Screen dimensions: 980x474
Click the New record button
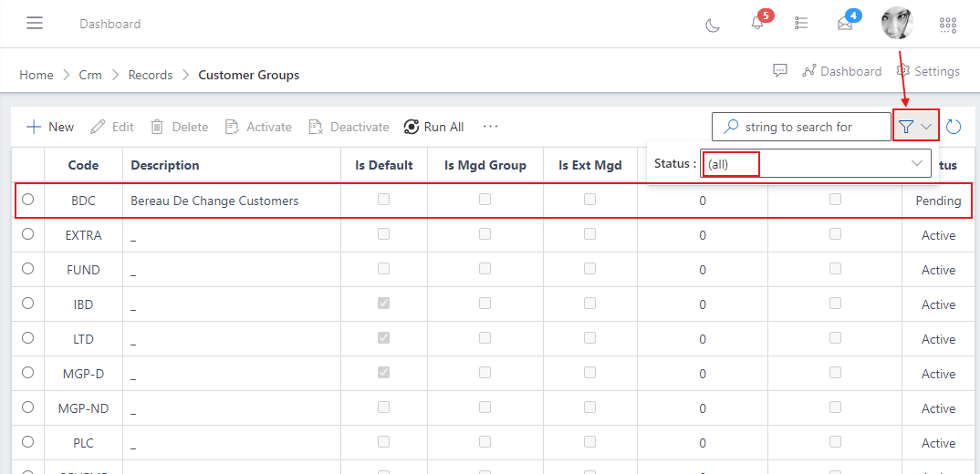tap(50, 127)
